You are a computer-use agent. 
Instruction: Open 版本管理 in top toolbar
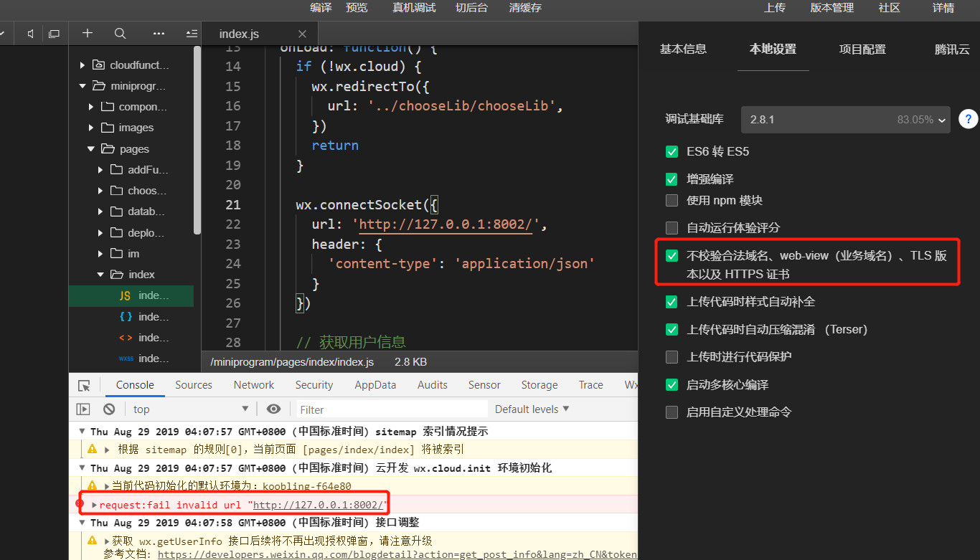tap(832, 8)
